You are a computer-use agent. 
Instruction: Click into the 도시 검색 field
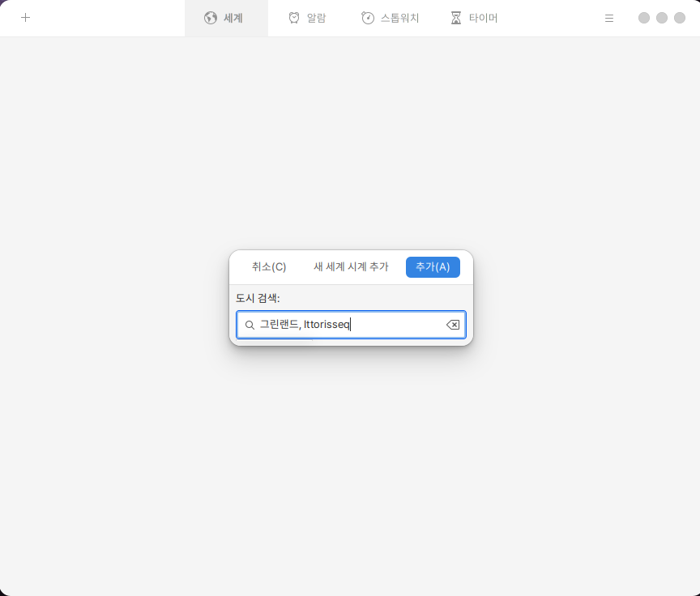[x=351, y=325]
